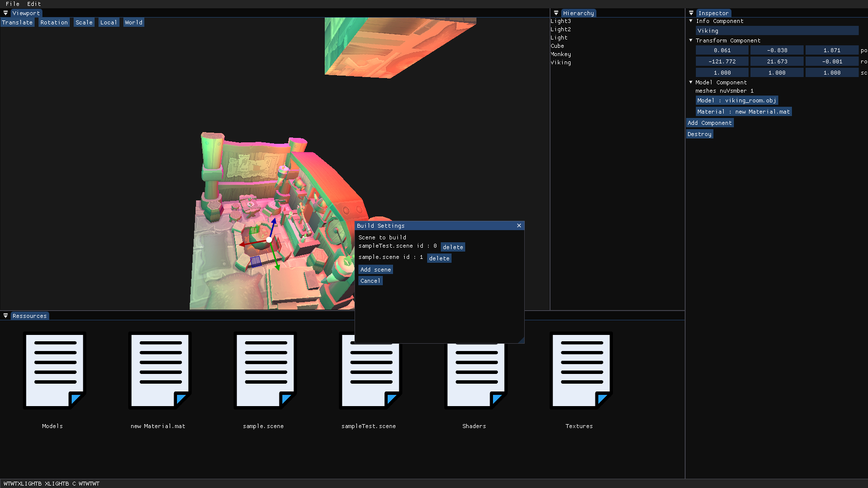Click the Build Settings resize grip
868x488 pixels.
point(521,340)
